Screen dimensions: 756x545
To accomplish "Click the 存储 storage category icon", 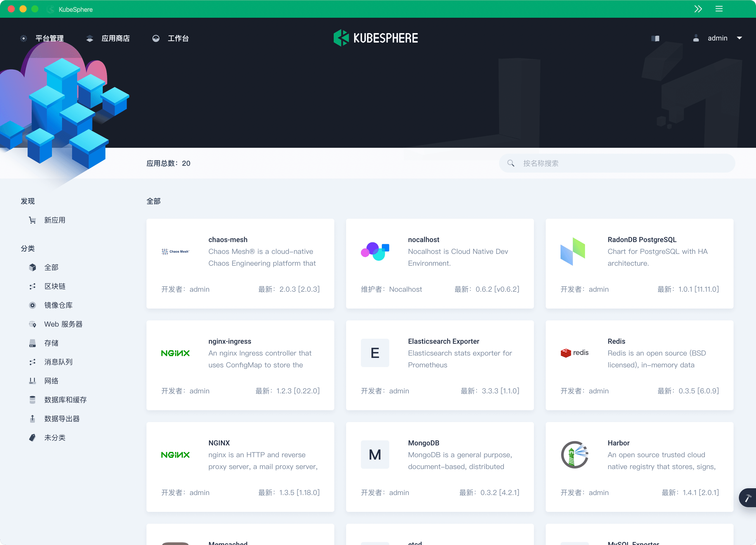I will pyautogui.click(x=32, y=343).
